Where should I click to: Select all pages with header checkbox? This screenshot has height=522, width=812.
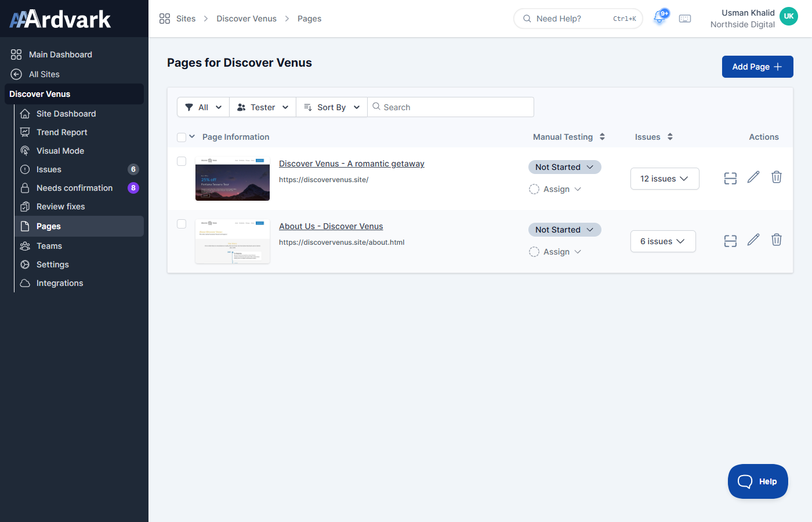click(x=182, y=137)
